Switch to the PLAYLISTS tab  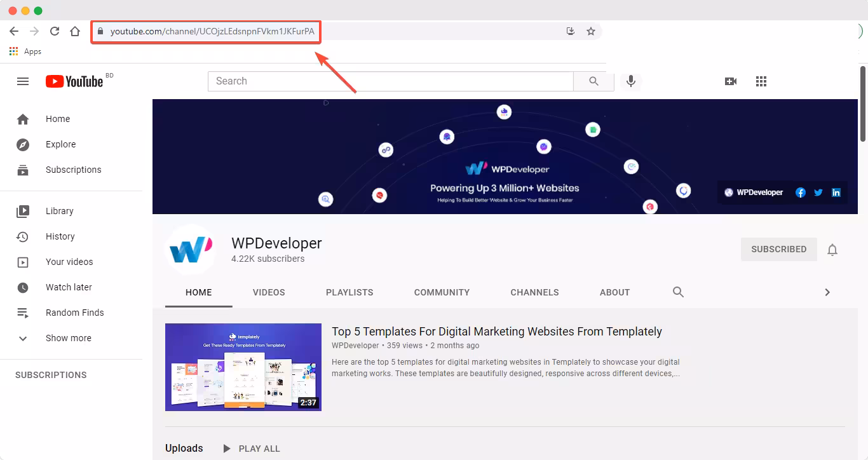tap(349, 292)
